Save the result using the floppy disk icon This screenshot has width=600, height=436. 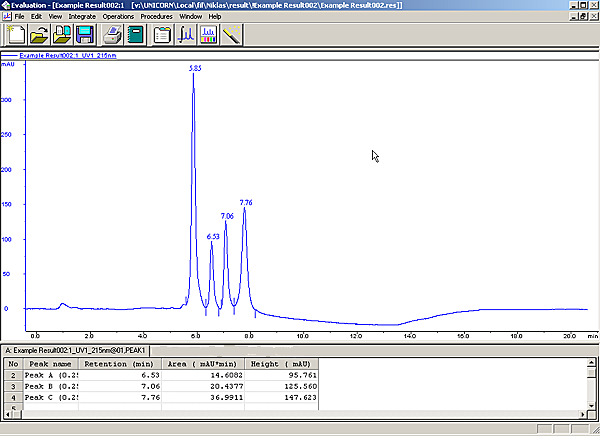(x=85, y=35)
